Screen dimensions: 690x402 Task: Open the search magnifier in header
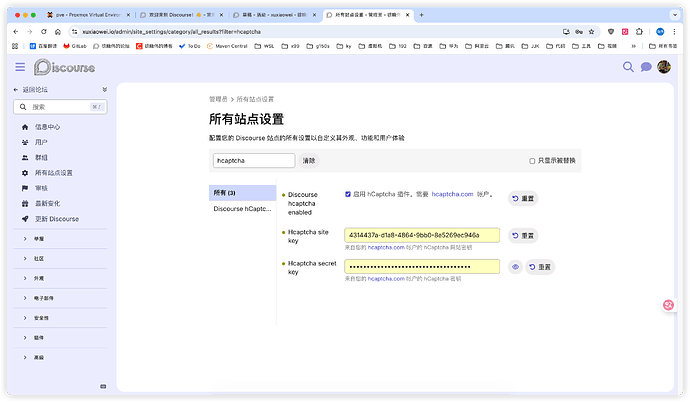click(628, 67)
